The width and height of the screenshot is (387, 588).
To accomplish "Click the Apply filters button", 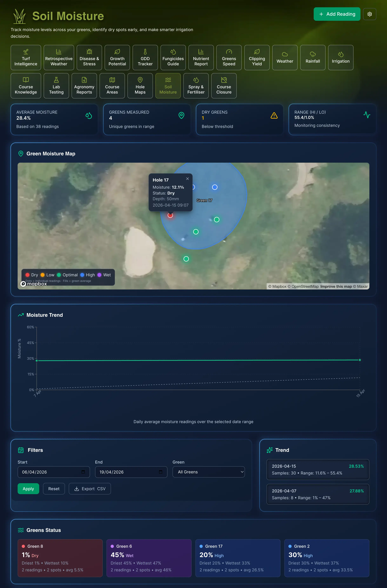I will (x=28, y=489).
